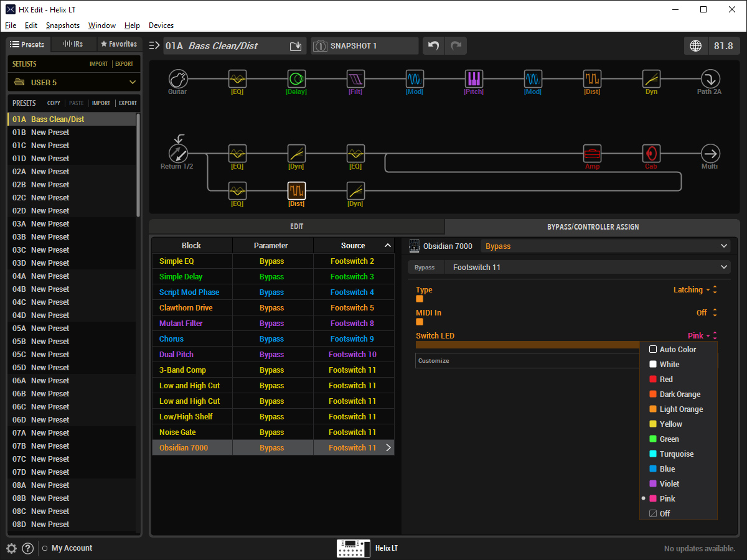Select the EQ block next to Guitar input

pyautogui.click(x=237, y=79)
